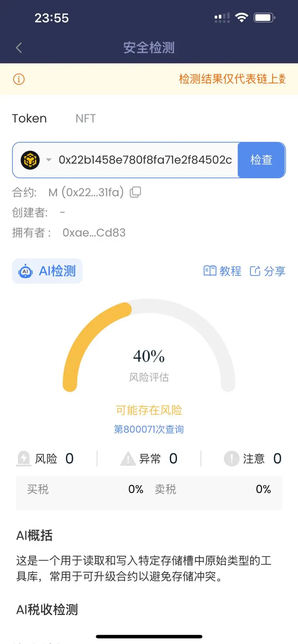Expand the chain selector dropdown arrow
298x644 pixels.
49,160
